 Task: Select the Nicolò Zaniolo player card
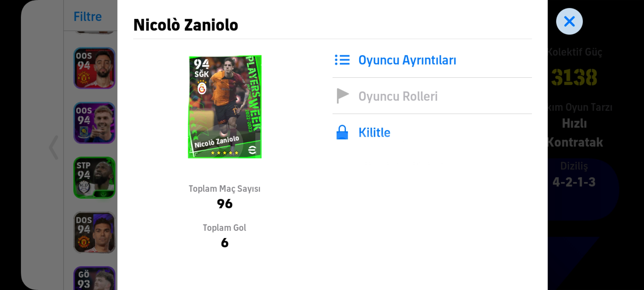(225, 107)
